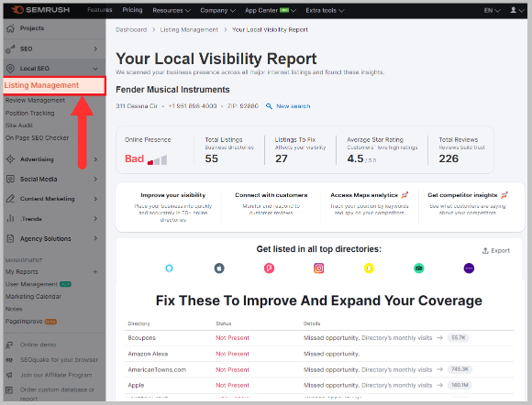Open the Pricing menu item
The image size is (532, 405).
pos(132,10)
